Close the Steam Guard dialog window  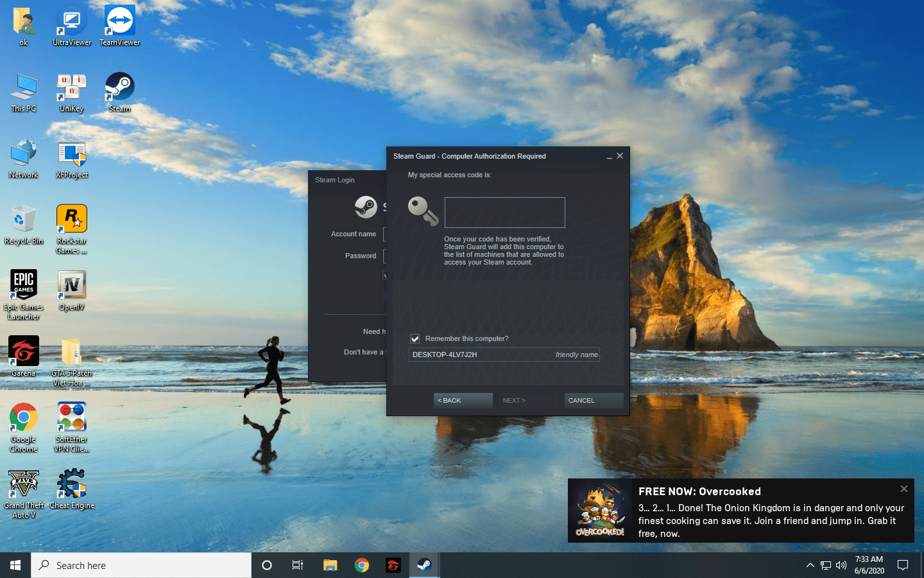click(620, 156)
